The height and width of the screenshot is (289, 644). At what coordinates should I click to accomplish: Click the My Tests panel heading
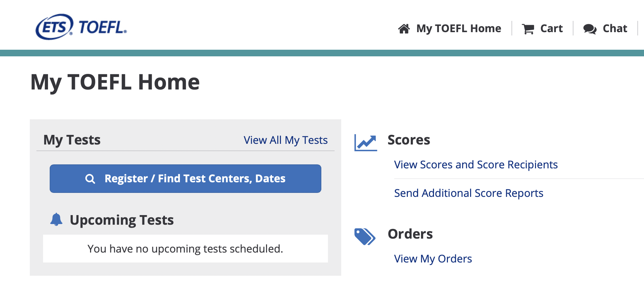72,140
